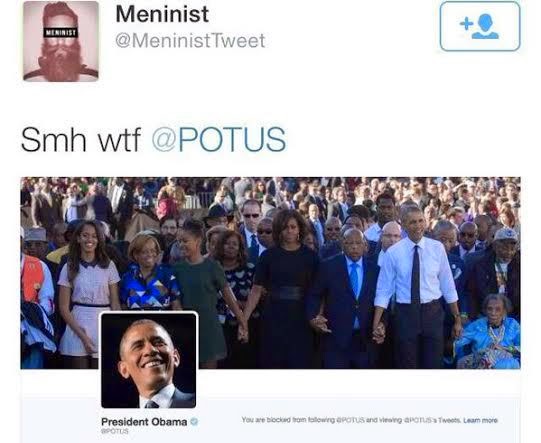Open President Obama's profile picture
The height and width of the screenshot is (443, 541).
pyautogui.click(x=149, y=360)
